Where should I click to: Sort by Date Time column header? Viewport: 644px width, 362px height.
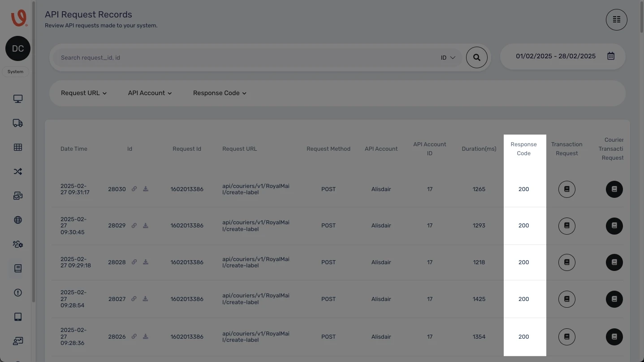point(74,149)
